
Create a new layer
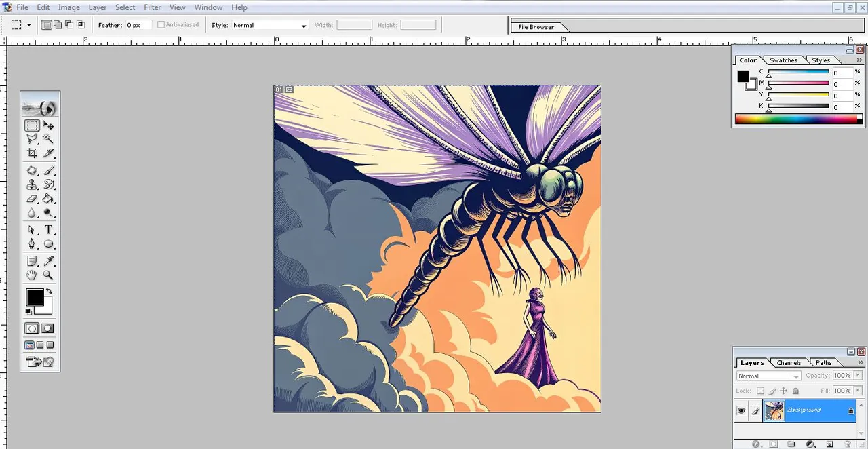click(x=829, y=444)
